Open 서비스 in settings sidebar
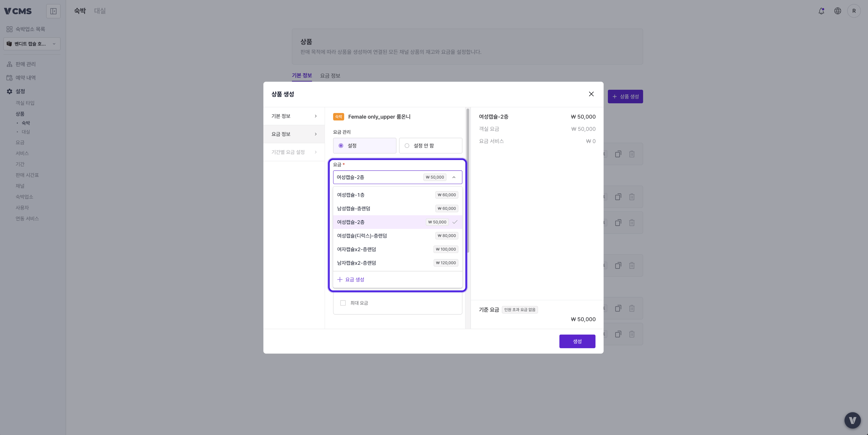868x435 pixels. [x=22, y=153]
